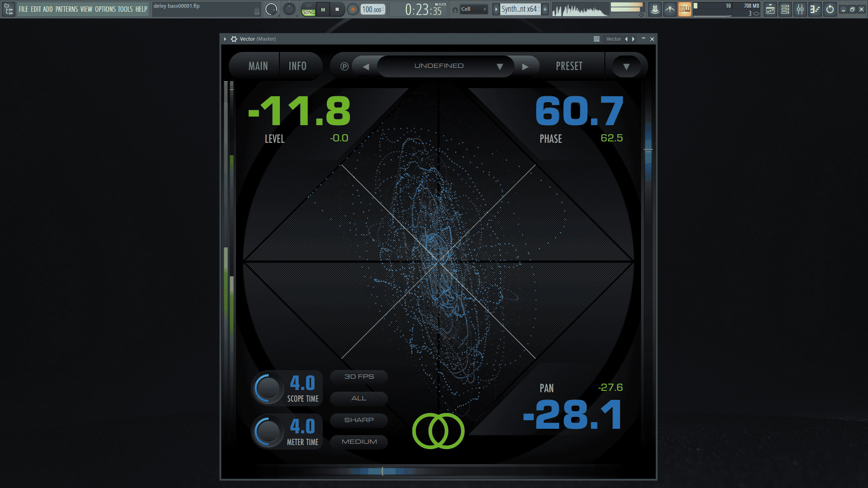Click the vectorscope display center
Screen dimensions: 868x488
[438, 262]
